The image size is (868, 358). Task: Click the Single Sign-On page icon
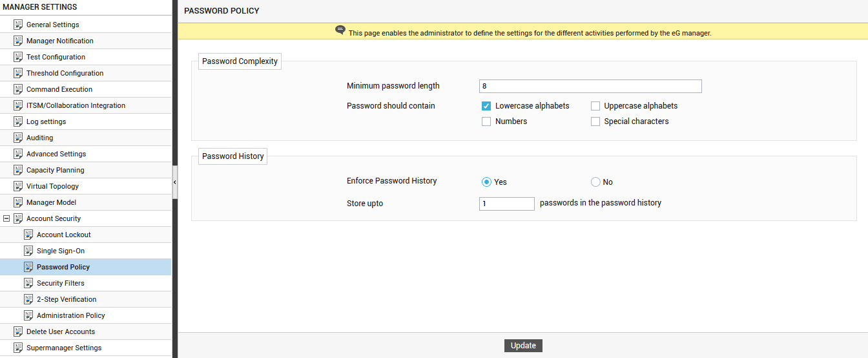pos(28,251)
